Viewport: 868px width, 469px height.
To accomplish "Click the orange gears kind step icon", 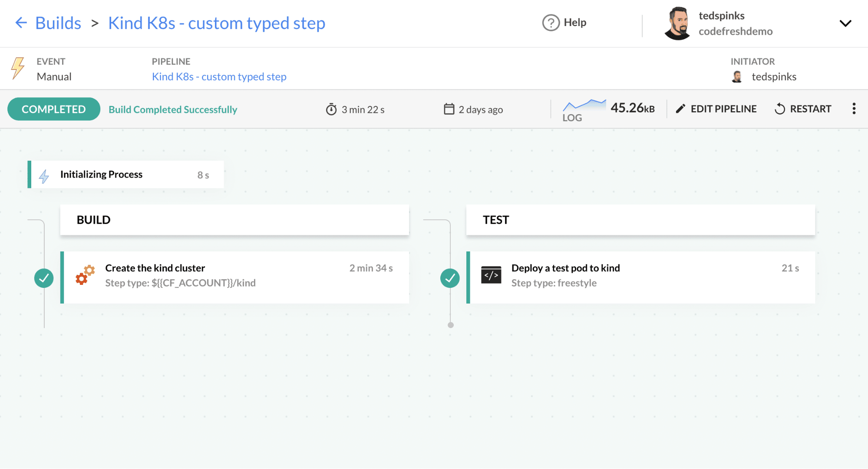I will 85,275.
